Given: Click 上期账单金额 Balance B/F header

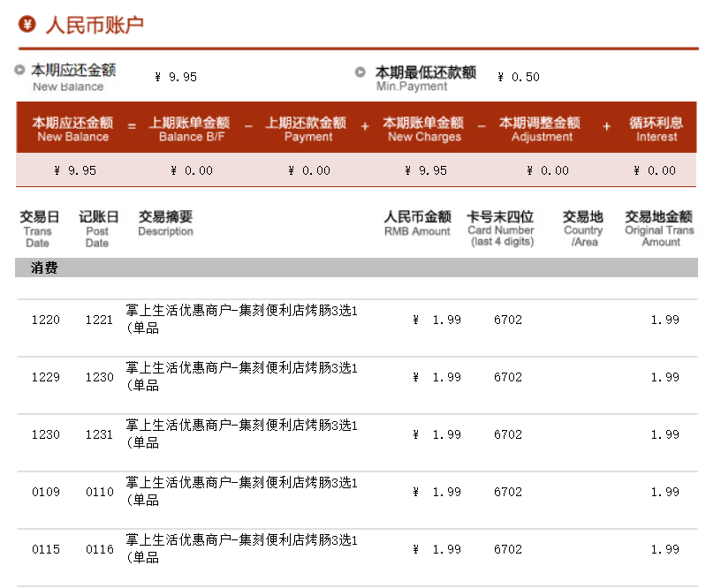Looking at the screenshot, I should click(x=188, y=129).
